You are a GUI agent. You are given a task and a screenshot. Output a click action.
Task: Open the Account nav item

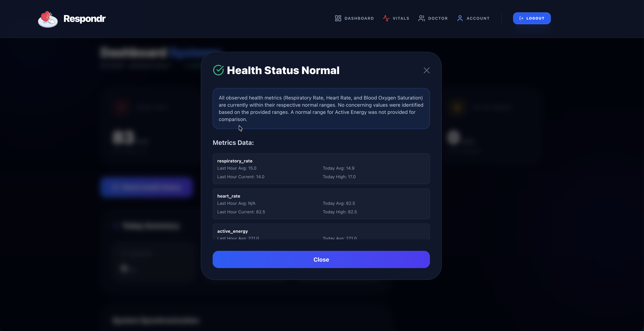click(478, 18)
